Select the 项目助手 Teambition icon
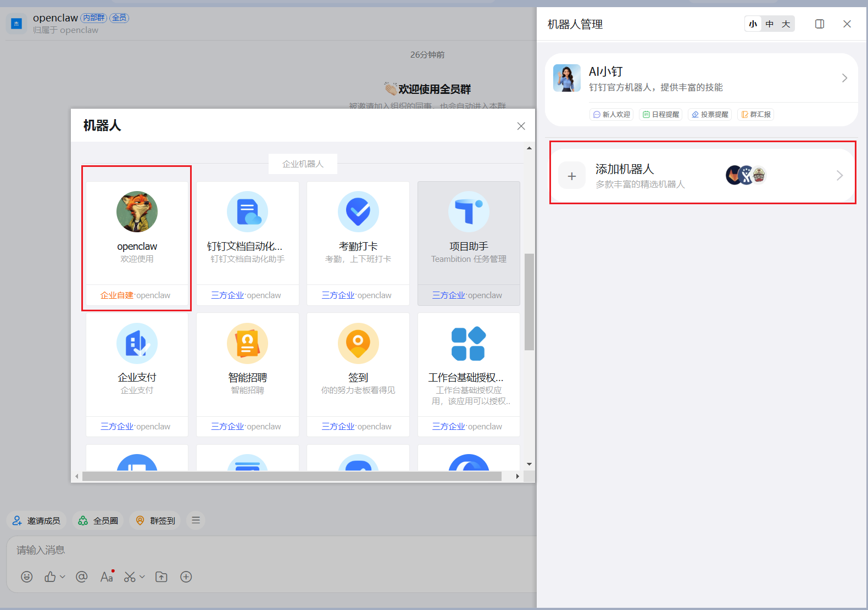This screenshot has height=610, width=868. (x=469, y=212)
